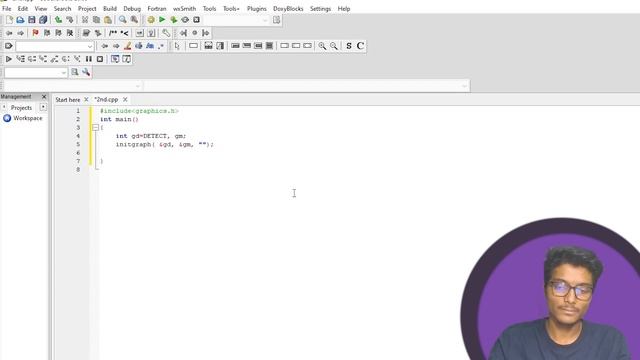
Task: Open the search text combo box
Action: tap(55, 46)
